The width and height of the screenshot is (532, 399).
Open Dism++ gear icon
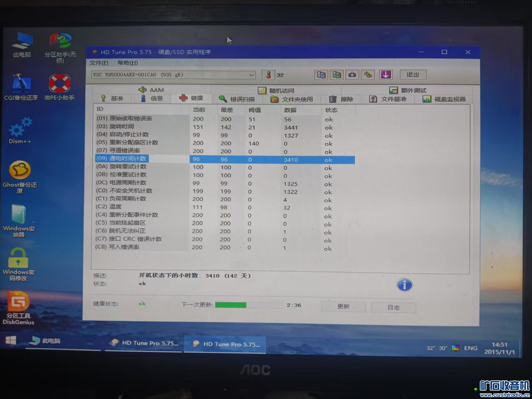[x=20, y=130]
